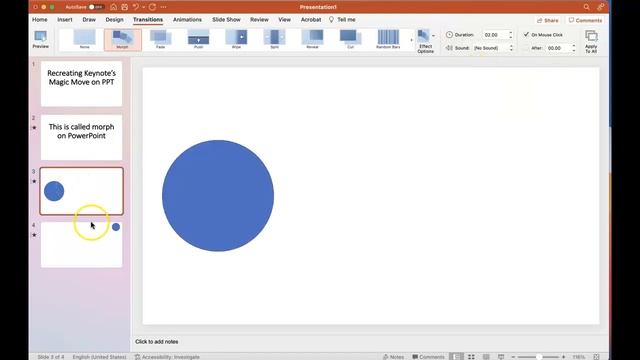Click the share-presence icon at title bar right

point(600,7)
